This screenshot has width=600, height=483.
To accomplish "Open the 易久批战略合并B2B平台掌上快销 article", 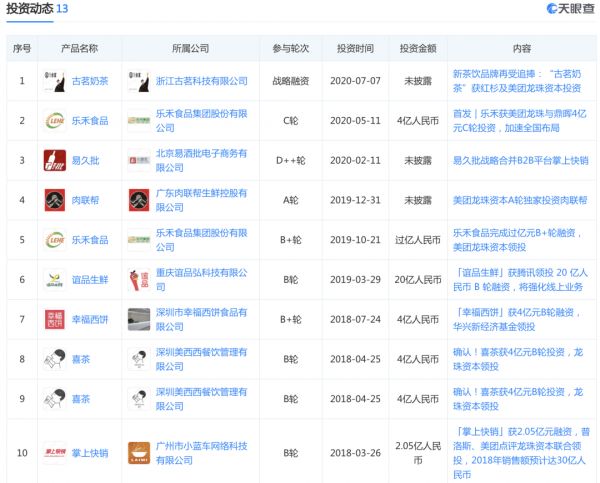I will click(x=520, y=160).
